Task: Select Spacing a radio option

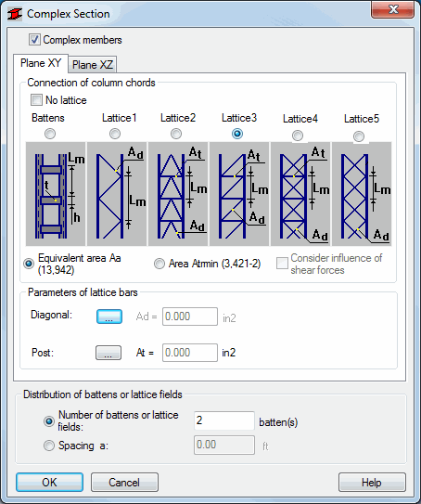Action: pos(49,446)
